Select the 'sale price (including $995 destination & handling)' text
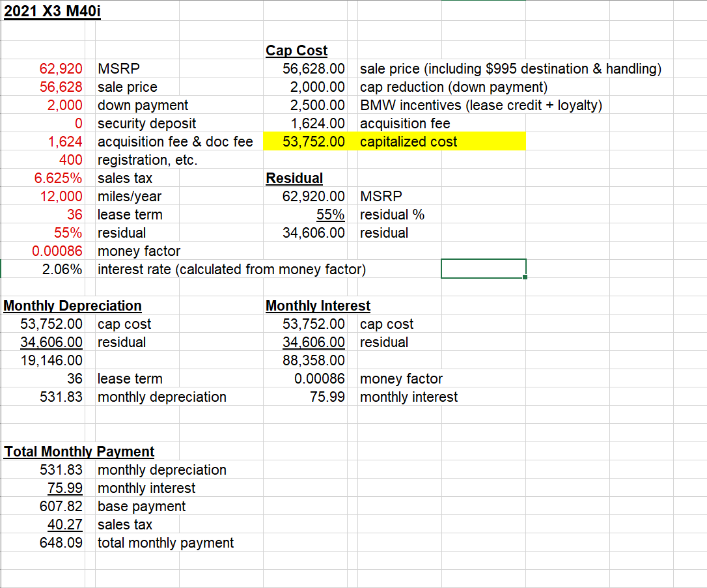Screen dimensions: 707x588 click(510, 68)
